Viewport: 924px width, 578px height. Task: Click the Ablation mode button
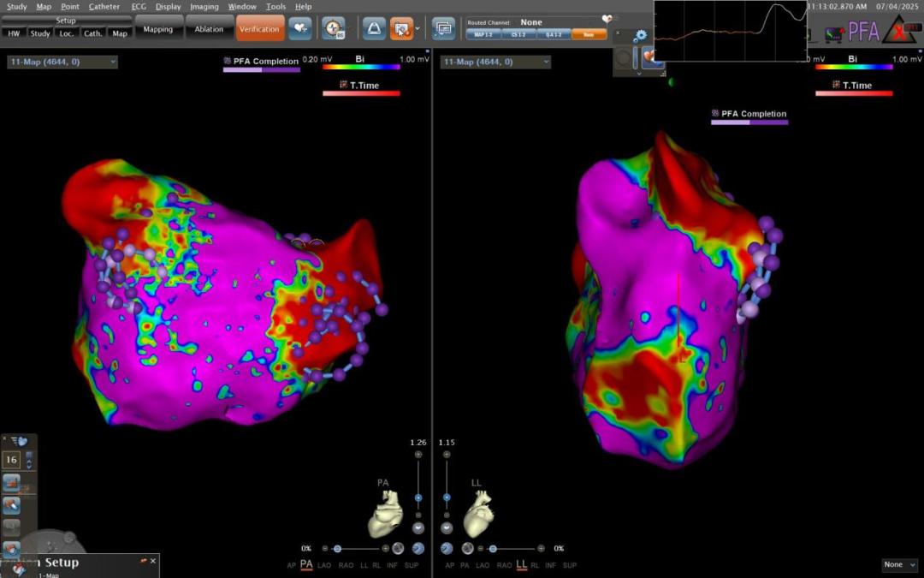coord(209,29)
